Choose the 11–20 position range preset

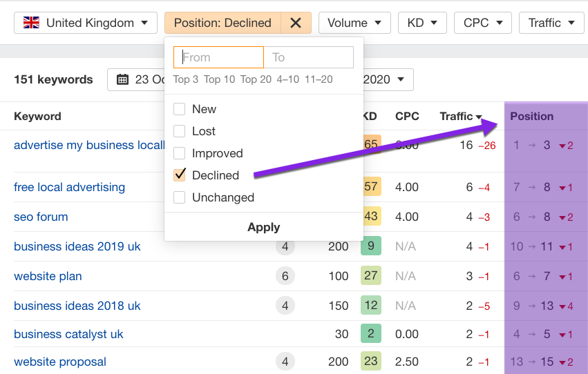coord(319,79)
